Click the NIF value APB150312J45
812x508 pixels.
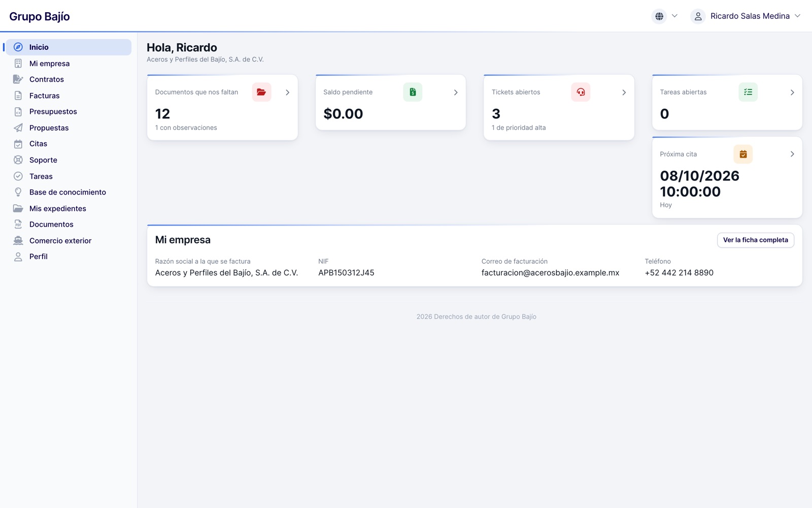[346, 273]
